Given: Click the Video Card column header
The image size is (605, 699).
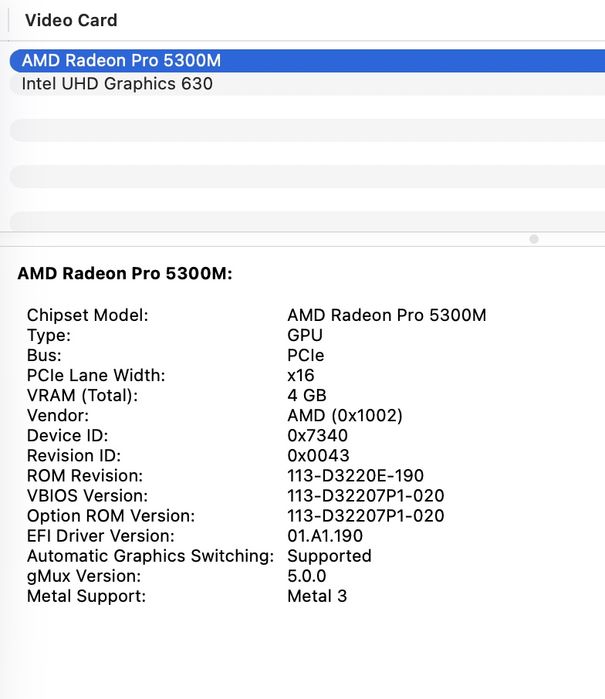Looking at the screenshot, I should pyautogui.click(x=71, y=21).
